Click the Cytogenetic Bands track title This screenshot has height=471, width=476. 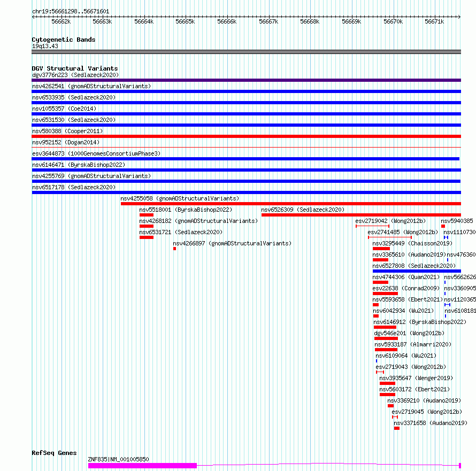[64, 40]
